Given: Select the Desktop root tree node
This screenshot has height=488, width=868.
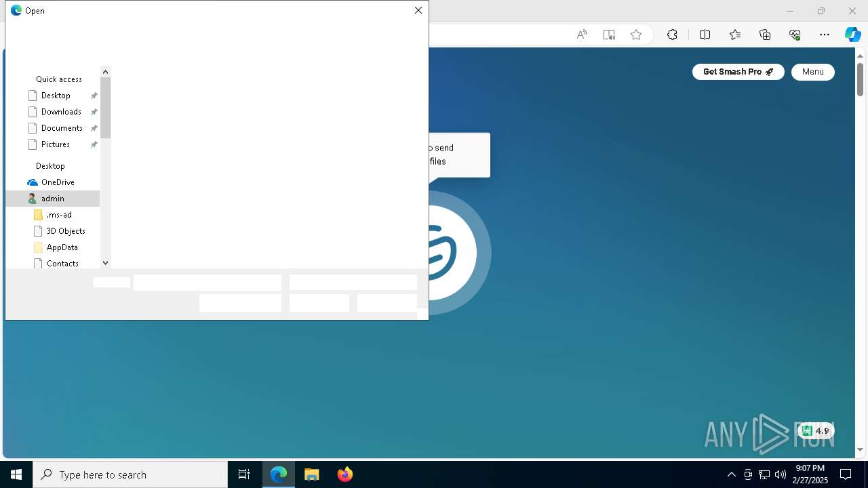Looking at the screenshot, I should point(50,166).
